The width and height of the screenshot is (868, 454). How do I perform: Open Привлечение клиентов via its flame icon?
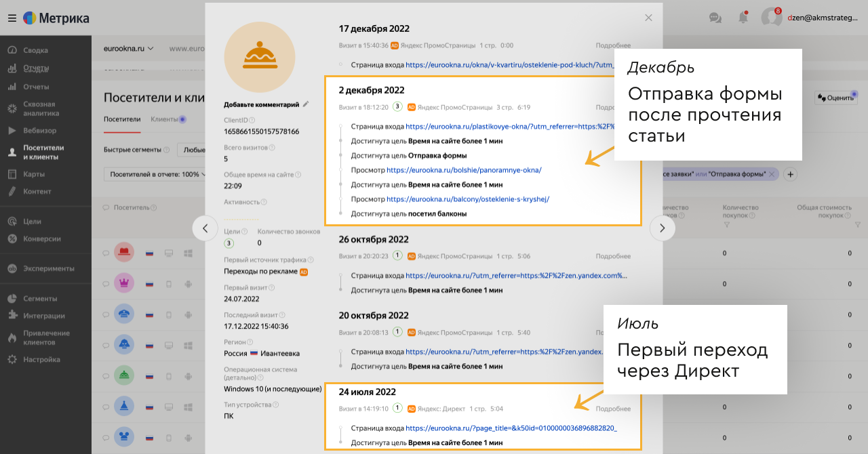point(12,337)
